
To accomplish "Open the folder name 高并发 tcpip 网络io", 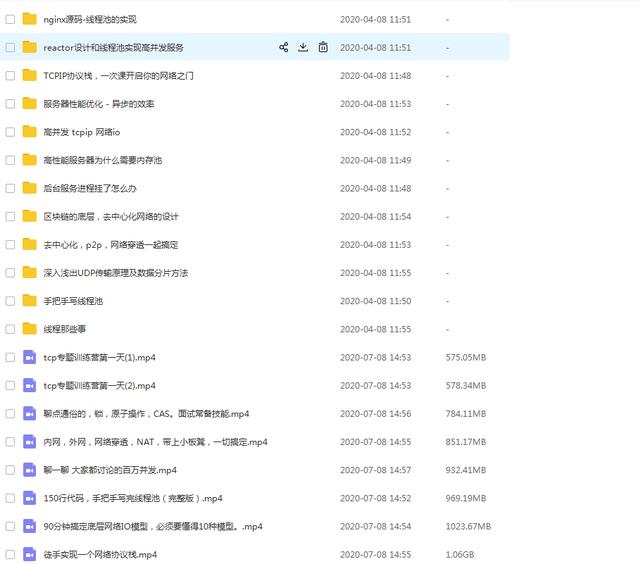I will [x=82, y=132].
